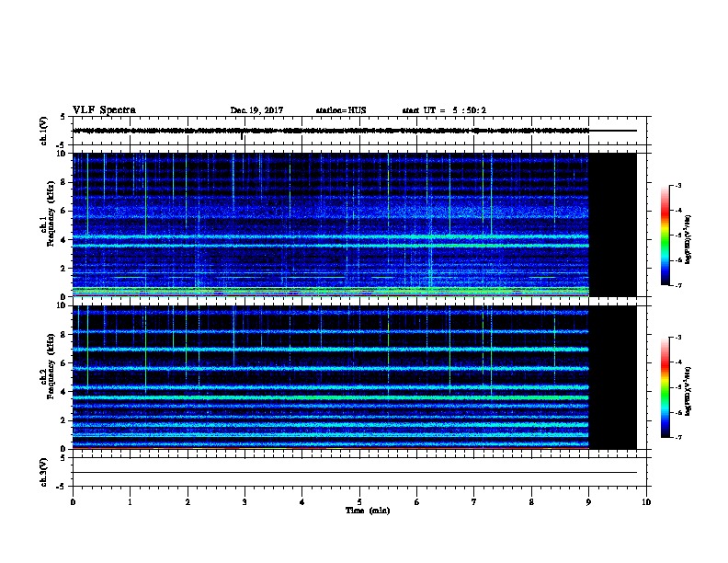Click time-axis tick label "7"

point(474,502)
